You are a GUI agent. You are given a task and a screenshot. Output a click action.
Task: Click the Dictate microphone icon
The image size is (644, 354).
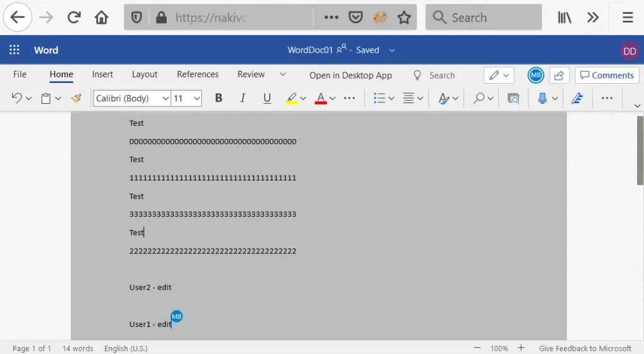pos(543,98)
